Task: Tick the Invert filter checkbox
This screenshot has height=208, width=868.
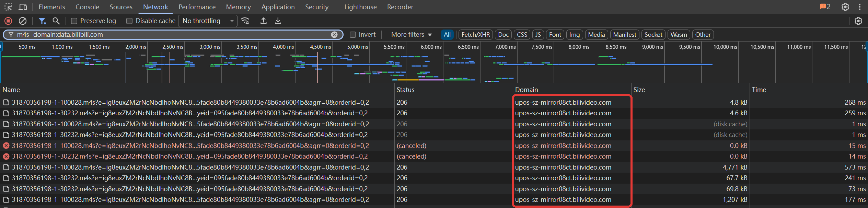Action: click(x=352, y=35)
